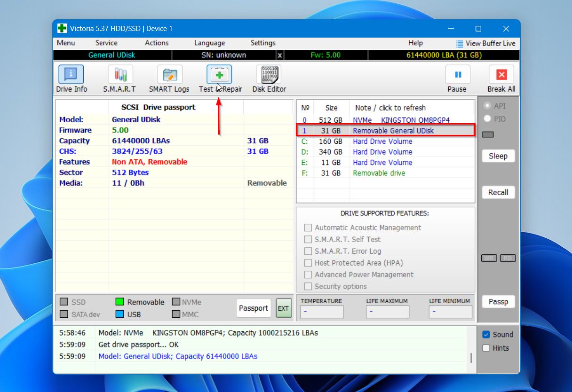This screenshot has width=572, height=392.
Task: Click the LIFE MAXIMUM value field
Action: [388, 312]
